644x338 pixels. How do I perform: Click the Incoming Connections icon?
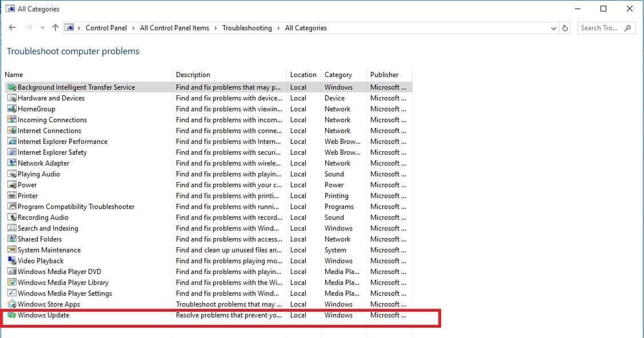pyautogui.click(x=12, y=120)
